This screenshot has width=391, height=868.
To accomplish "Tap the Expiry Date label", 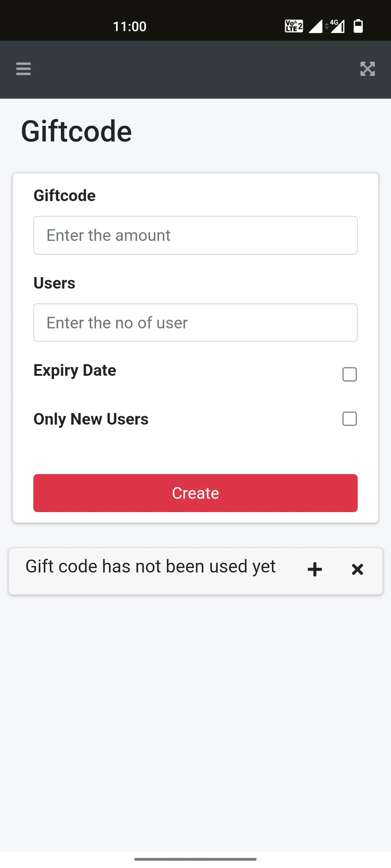I will pos(75,370).
